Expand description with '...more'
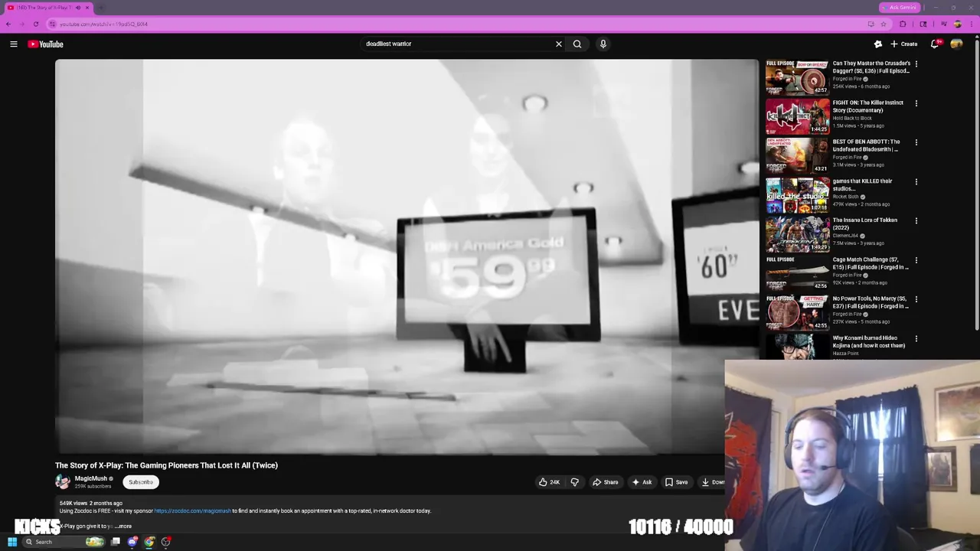Viewport: 980px width, 551px height. pos(123,527)
